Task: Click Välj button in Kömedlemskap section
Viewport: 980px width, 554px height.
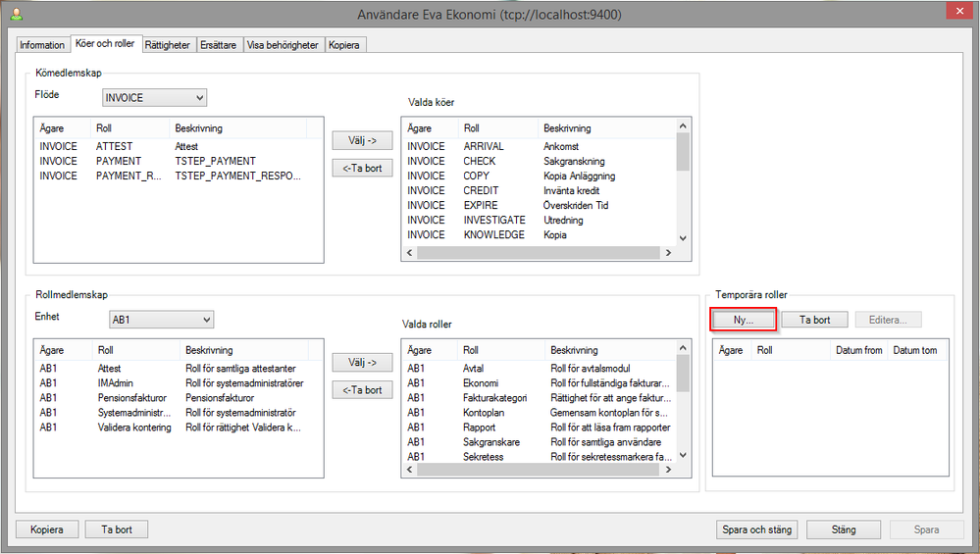Action: (x=363, y=141)
